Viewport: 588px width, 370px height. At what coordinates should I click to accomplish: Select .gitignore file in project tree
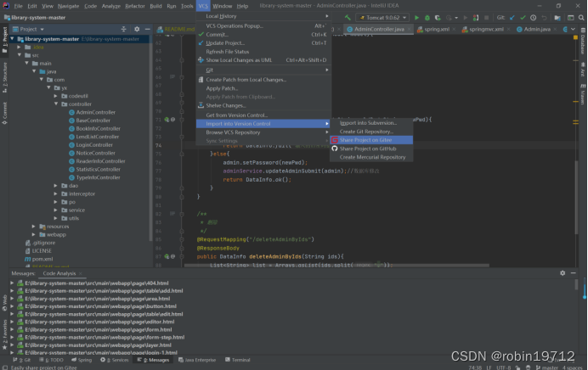[x=40, y=243]
